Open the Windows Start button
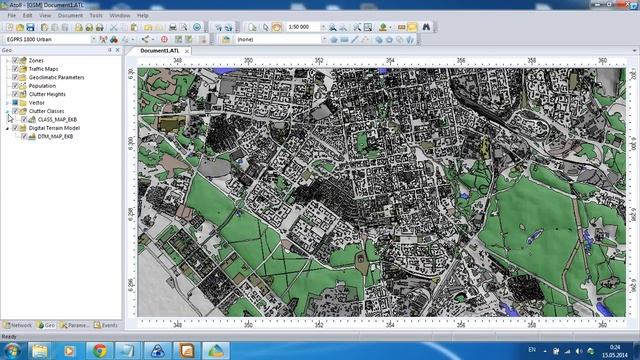640x360 pixels. click(x=12, y=351)
